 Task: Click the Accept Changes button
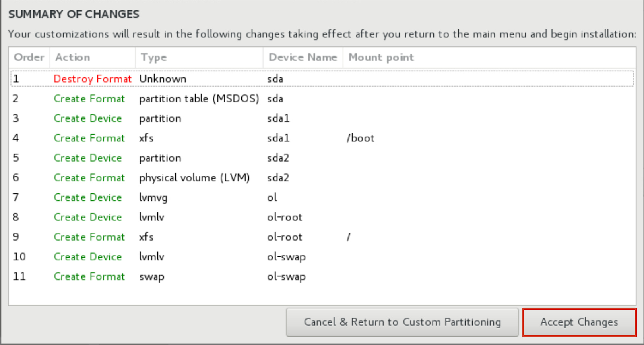pyautogui.click(x=579, y=322)
